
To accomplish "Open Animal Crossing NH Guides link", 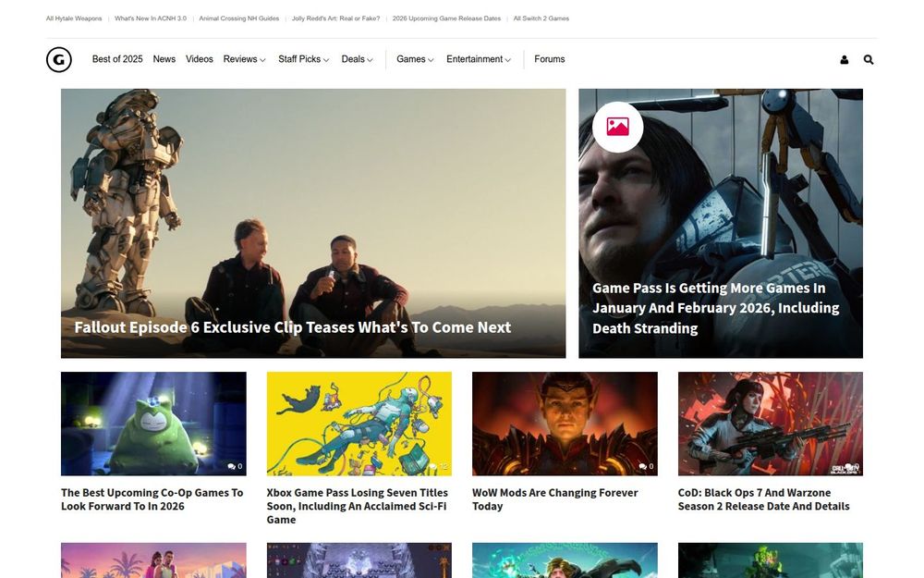I will coord(238,18).
